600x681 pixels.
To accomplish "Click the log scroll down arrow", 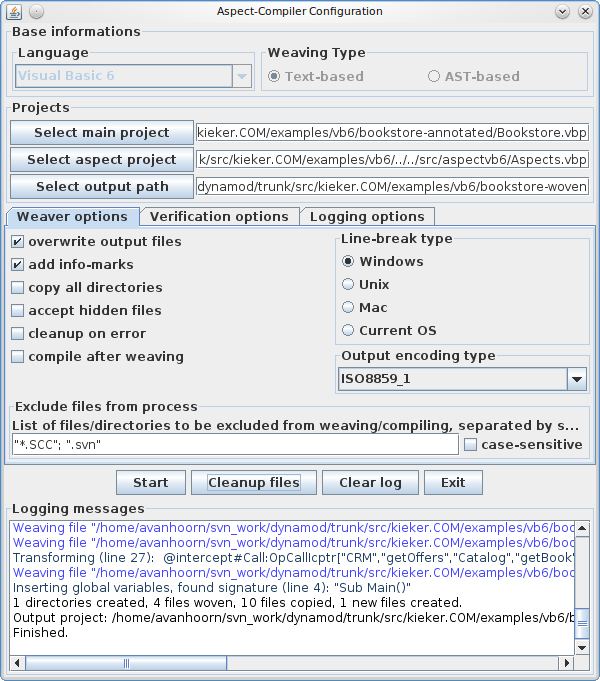I will 582,648.
